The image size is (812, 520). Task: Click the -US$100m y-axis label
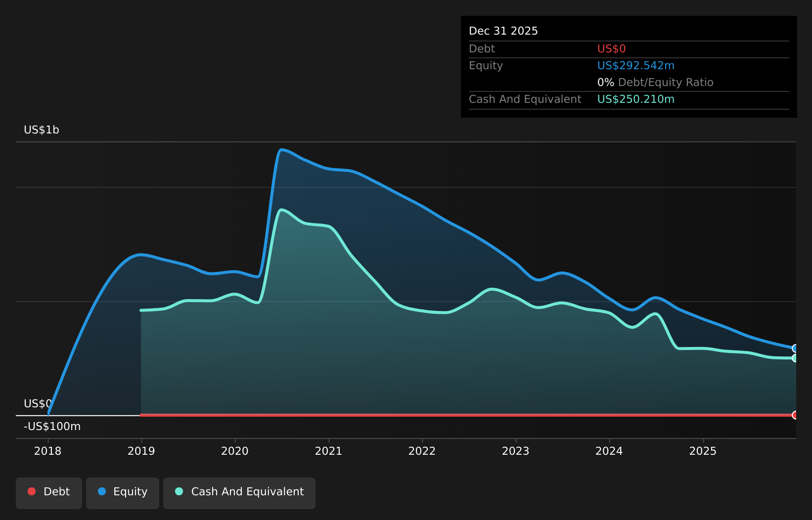52,427
